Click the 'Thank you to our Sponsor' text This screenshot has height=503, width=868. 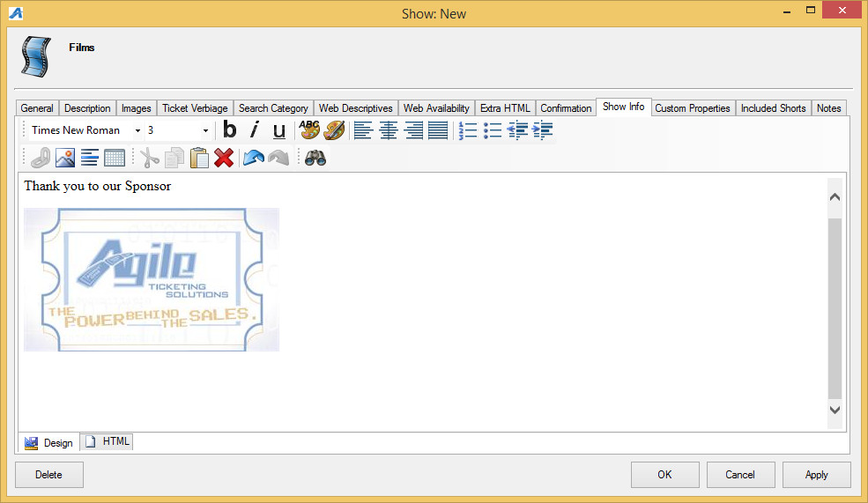(98, 186)
